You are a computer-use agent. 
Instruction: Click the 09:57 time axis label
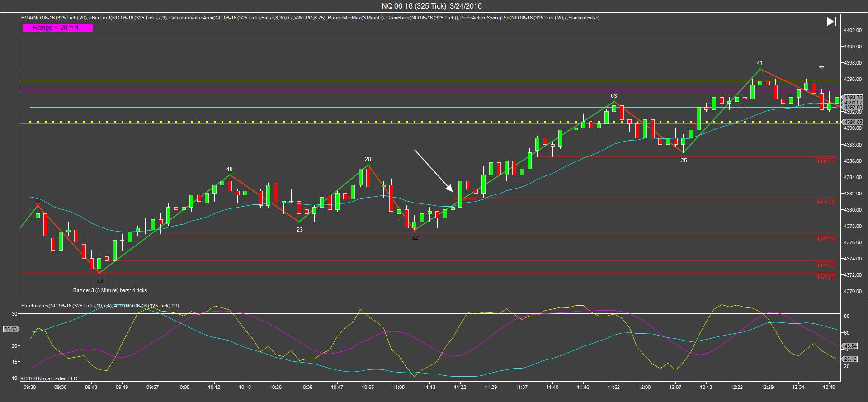coord(152,387)
